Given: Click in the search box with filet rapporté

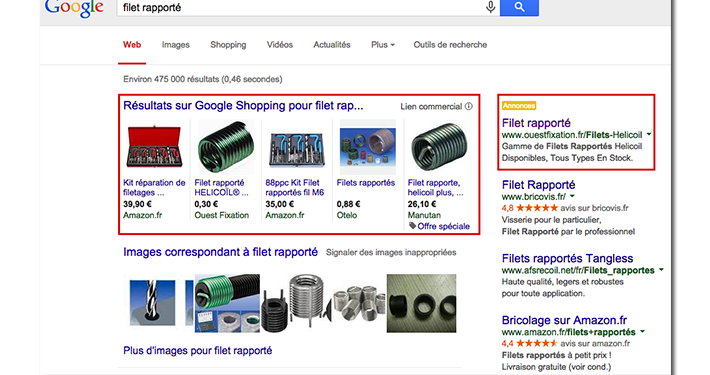Looking at the screenshot, I should [x=301, y=7].
